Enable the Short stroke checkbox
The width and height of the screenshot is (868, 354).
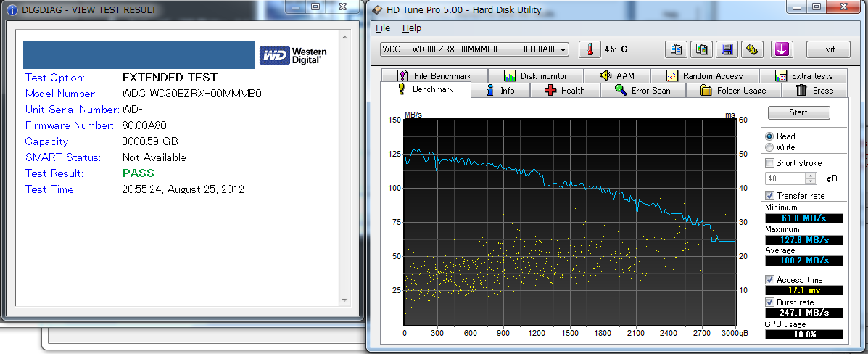[769, 163]
